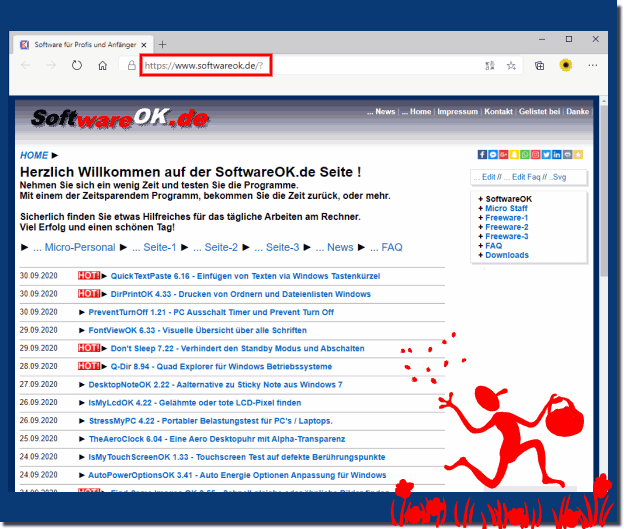The image size is (624, 529).
Task: Open browser Settings and more menu
Action: pos(593,65)
